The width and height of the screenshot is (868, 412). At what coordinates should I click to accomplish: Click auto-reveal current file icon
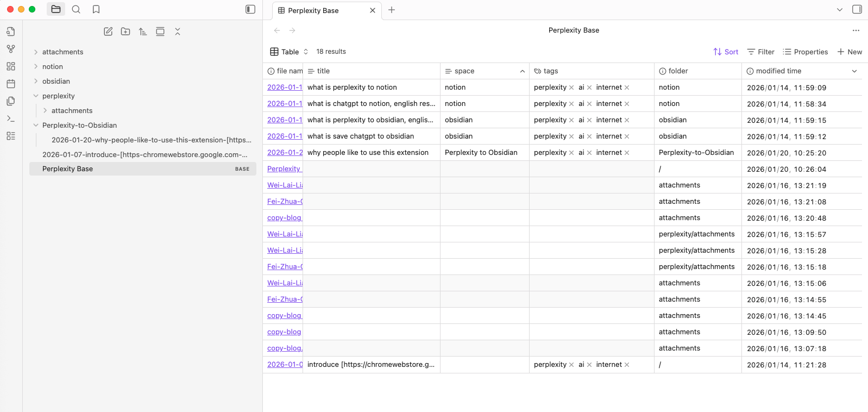pos(160,32)
